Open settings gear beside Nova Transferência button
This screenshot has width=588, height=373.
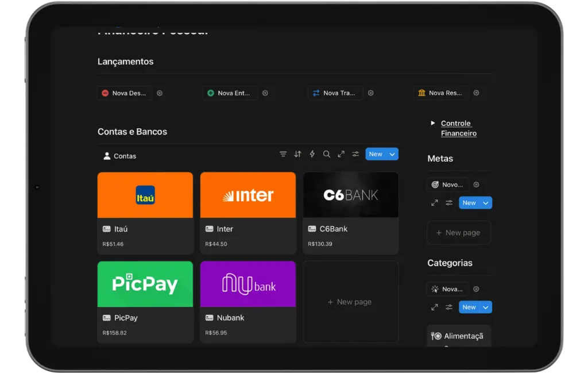(370, 93)
